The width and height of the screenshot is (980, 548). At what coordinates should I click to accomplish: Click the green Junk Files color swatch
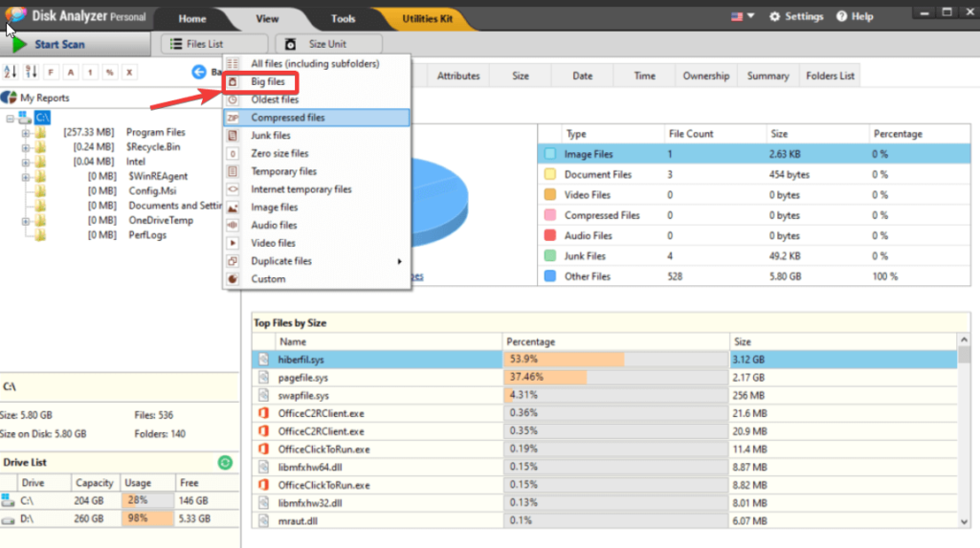click(x=550, y=256)
